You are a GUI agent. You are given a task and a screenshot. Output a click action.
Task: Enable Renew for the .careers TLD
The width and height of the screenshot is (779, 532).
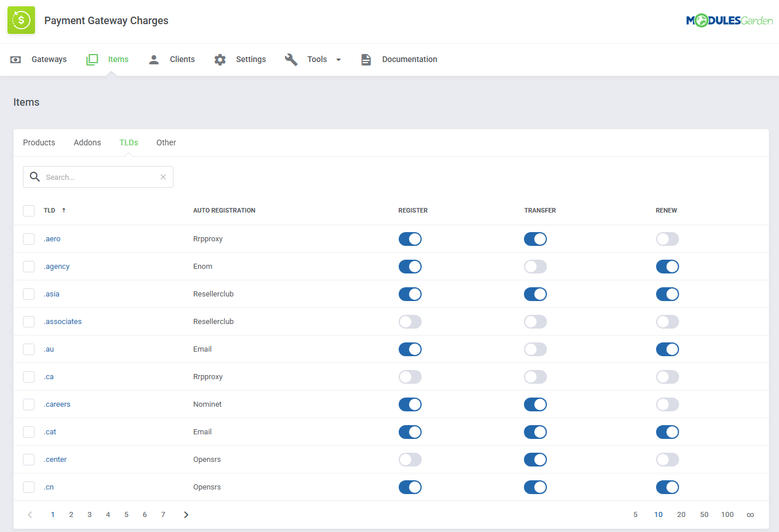[668, 404]
